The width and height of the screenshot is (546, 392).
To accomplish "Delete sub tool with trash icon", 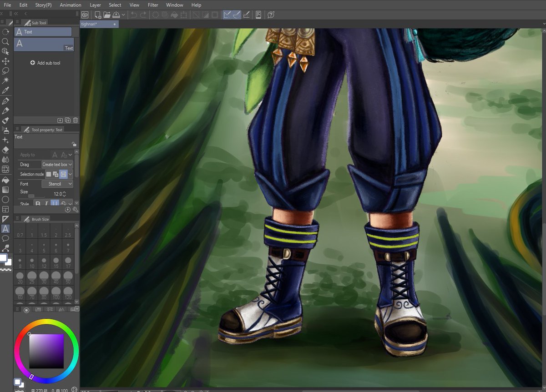I will (x=76, y=120).
